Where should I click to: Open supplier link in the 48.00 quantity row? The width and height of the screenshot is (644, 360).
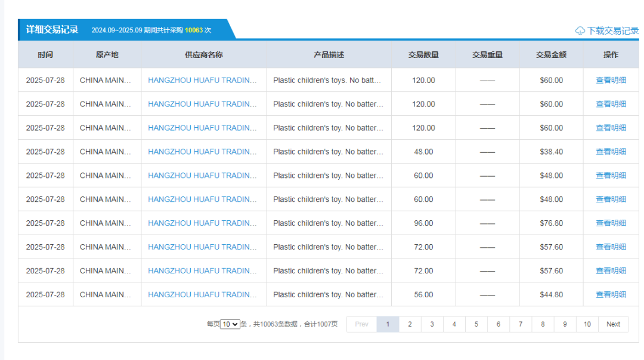(x=202, y=152)
